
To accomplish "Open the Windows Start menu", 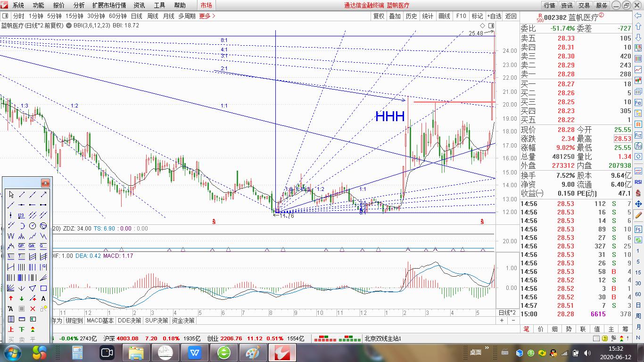I will click(12, 352).
